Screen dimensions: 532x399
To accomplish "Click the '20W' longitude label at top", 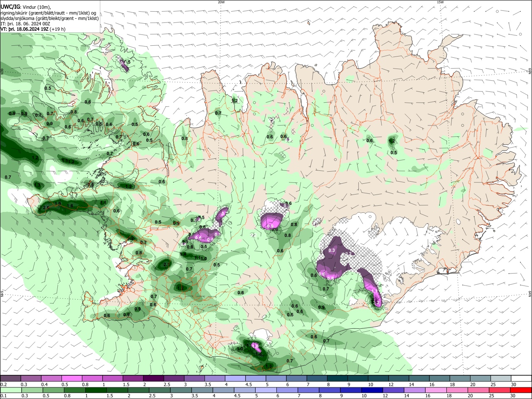I will (221, 2).
